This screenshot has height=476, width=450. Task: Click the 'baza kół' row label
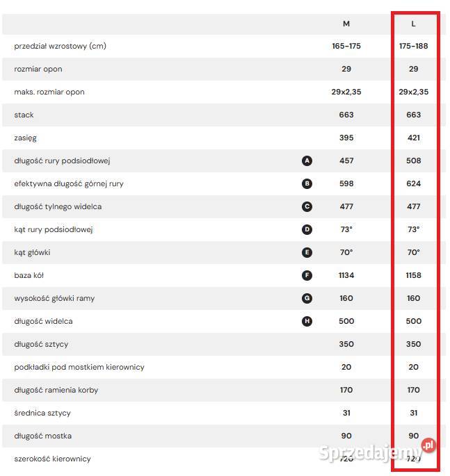coord(29,275)
